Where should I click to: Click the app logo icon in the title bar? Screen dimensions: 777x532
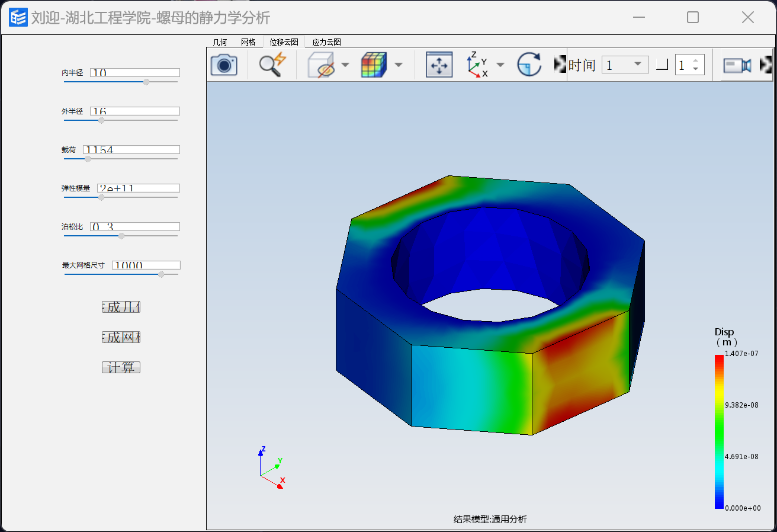pyautogui.click(x=18, y=17)
